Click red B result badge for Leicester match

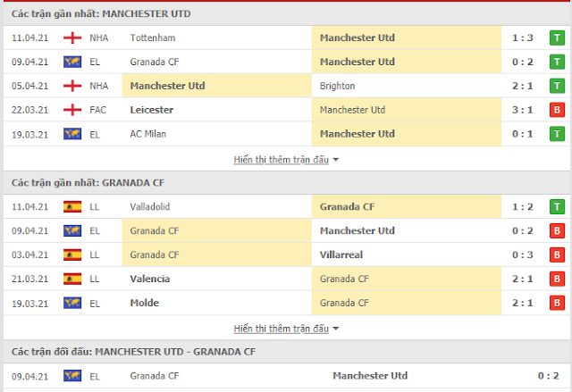[557, 110]
